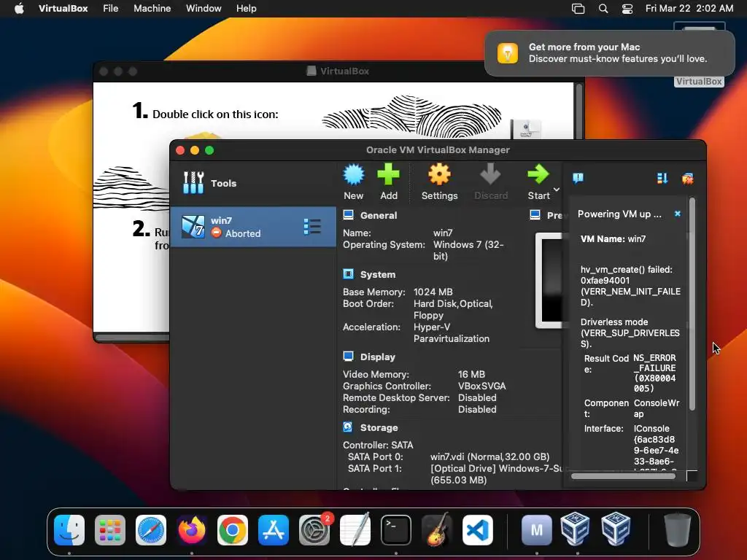Open Control Center in the menu bar
The width and height of the screenshot is (747, 560).
627,9
